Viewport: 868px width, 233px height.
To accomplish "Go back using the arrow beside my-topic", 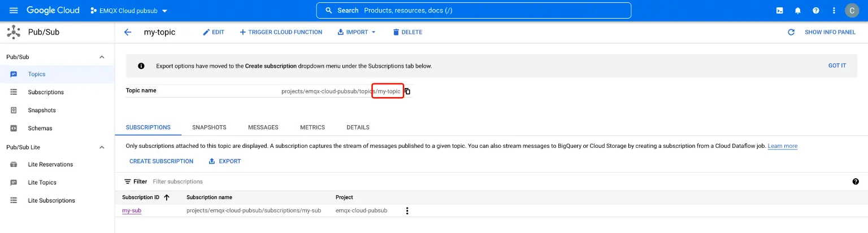I will click(128, 32).
